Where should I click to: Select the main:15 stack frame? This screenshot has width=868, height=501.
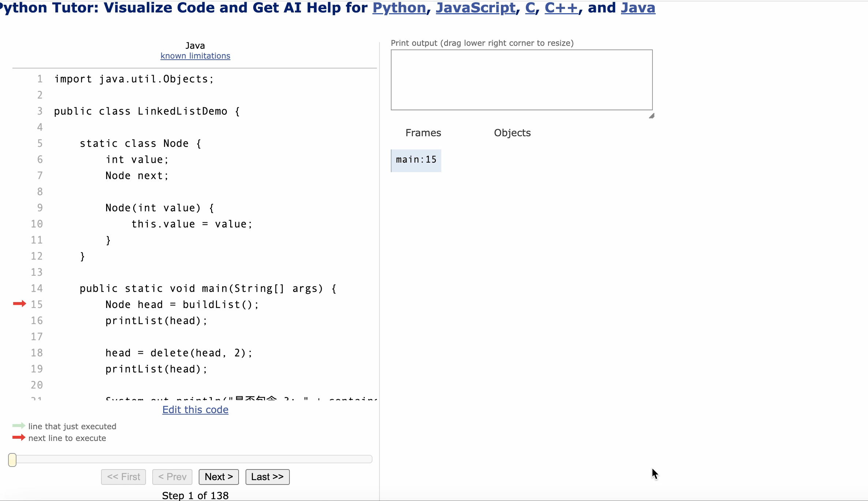(x=416, y=160)
